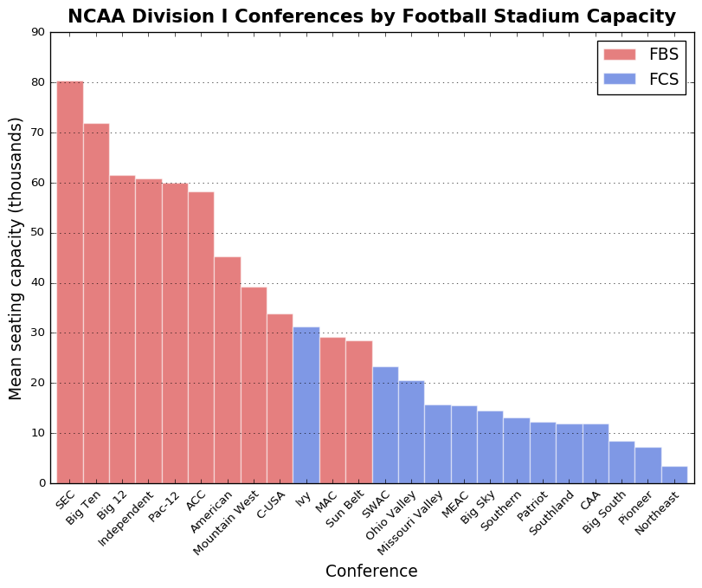
Task: Click the chart title text
Action: (371, 17)
